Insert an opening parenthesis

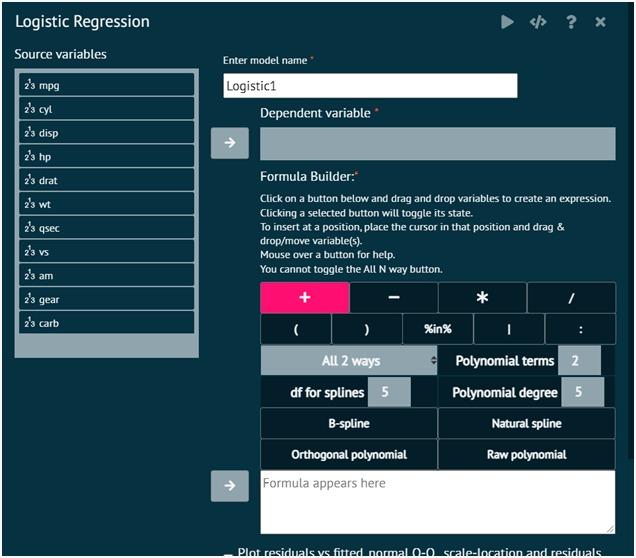(x=296, y=329)
